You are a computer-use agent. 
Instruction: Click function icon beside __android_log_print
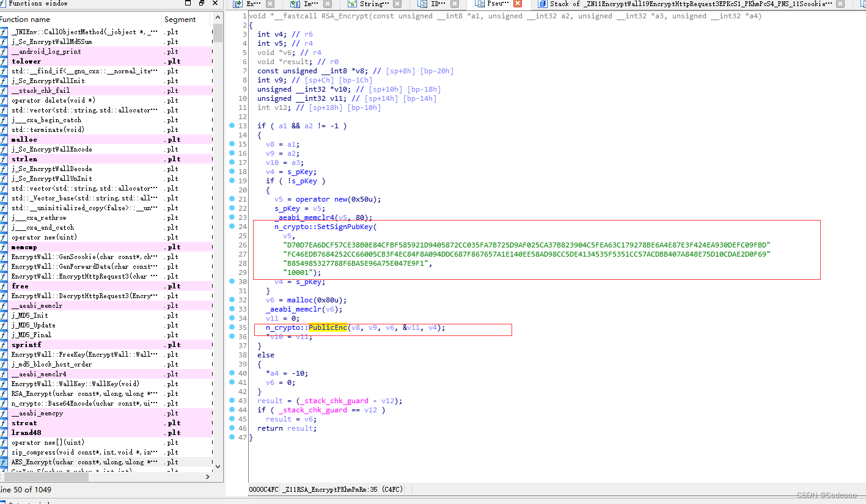(x=4, y=51)
